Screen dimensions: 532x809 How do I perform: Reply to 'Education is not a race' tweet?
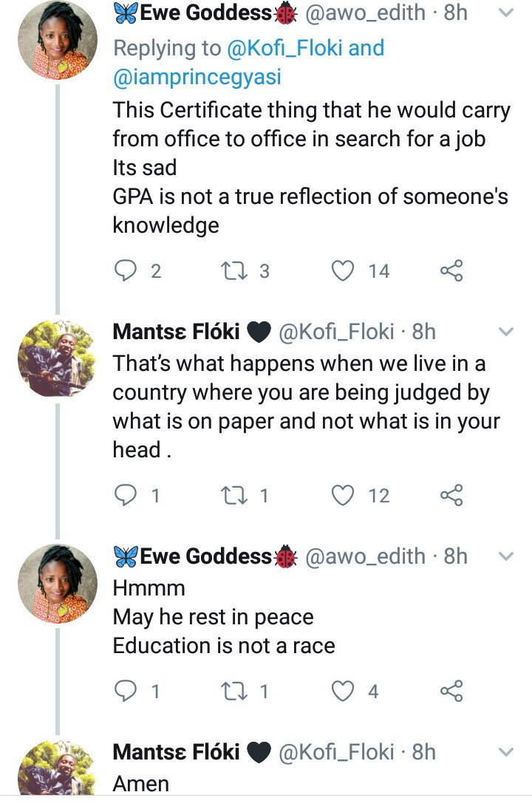pyautogui.click(x=127, y=692)
